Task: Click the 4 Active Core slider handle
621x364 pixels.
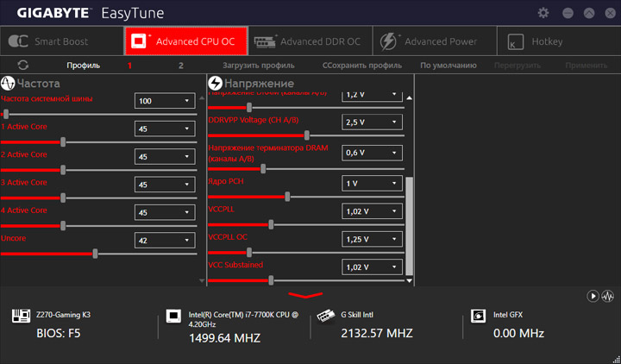Action: pos(63,226)
